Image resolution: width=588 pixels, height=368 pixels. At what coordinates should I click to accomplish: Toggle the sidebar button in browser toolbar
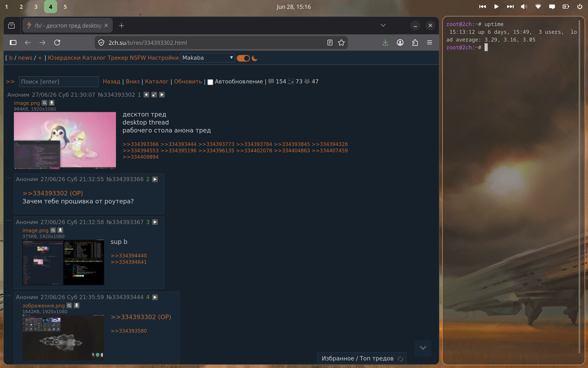coord(13,43)
